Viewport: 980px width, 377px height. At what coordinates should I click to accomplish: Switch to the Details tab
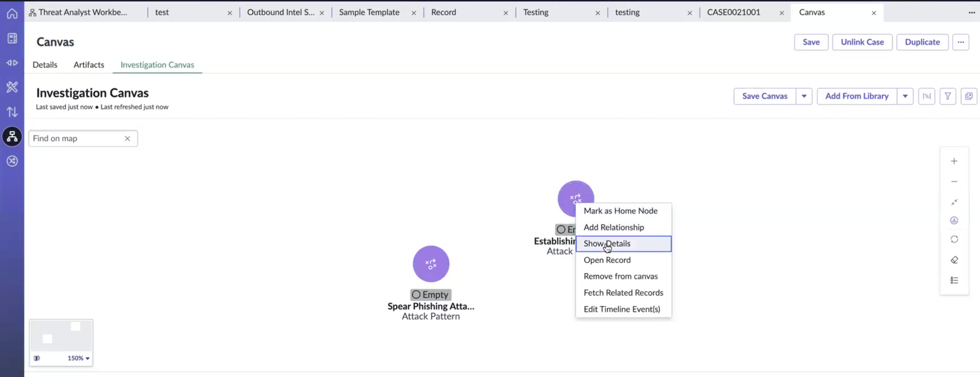[45, 65]
